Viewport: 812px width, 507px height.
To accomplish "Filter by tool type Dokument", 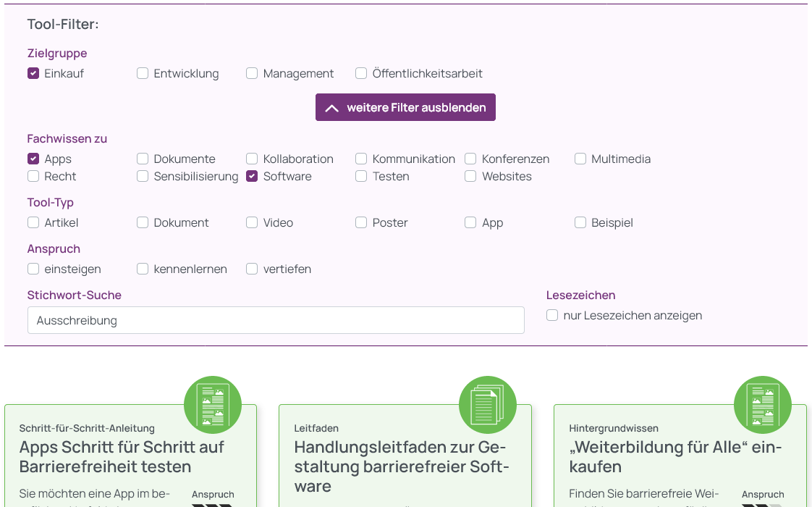I will (x=143, y=222).
